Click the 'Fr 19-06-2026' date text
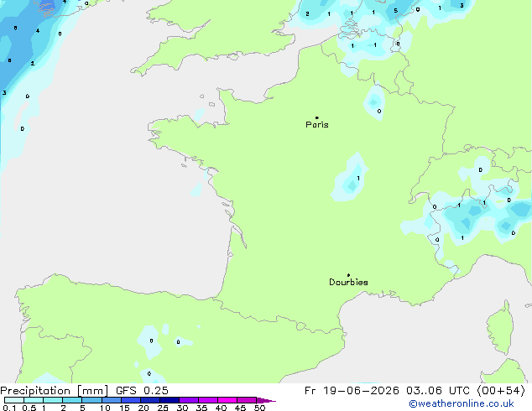 [x=352, y=391]
